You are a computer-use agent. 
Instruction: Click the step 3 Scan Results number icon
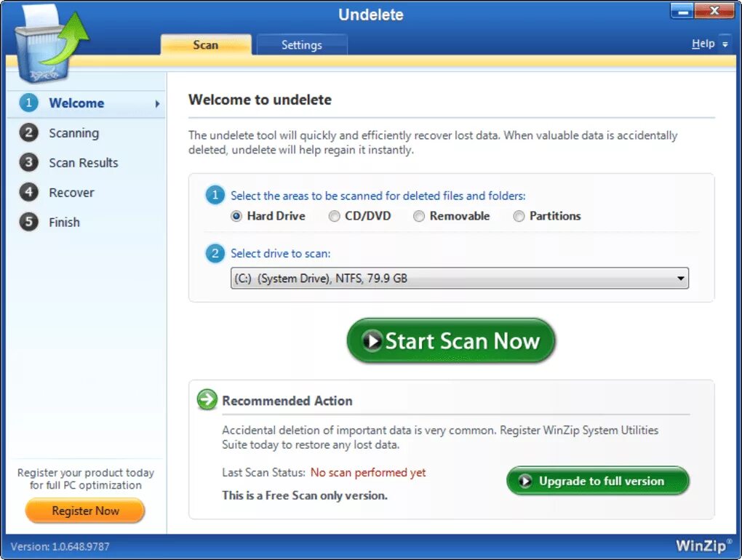coord(29,162)
